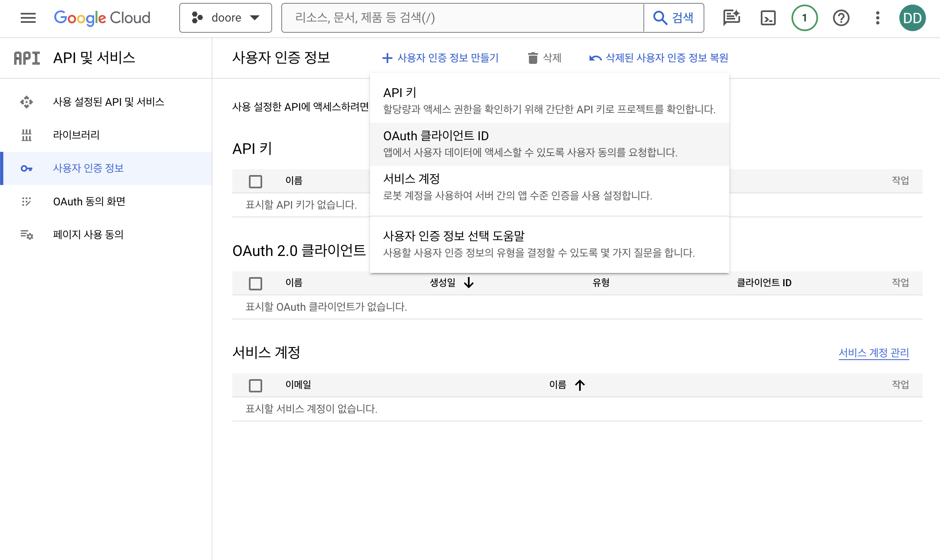940x560 pixels.
Task: Click 삭제된 사용자 인증 정보 복원 button
Action: click(x=659, y=58)
